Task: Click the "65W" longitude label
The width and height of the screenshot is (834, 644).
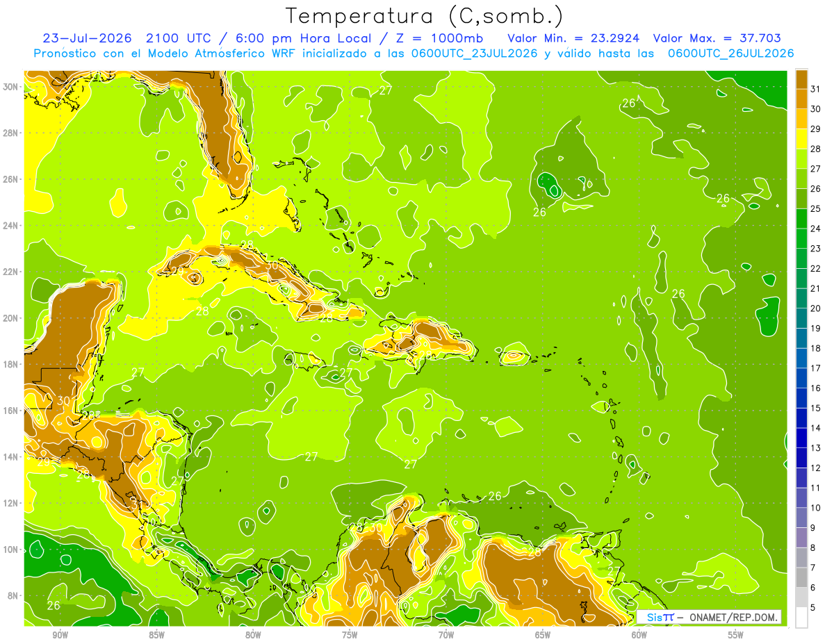Action: click(543, 636)
